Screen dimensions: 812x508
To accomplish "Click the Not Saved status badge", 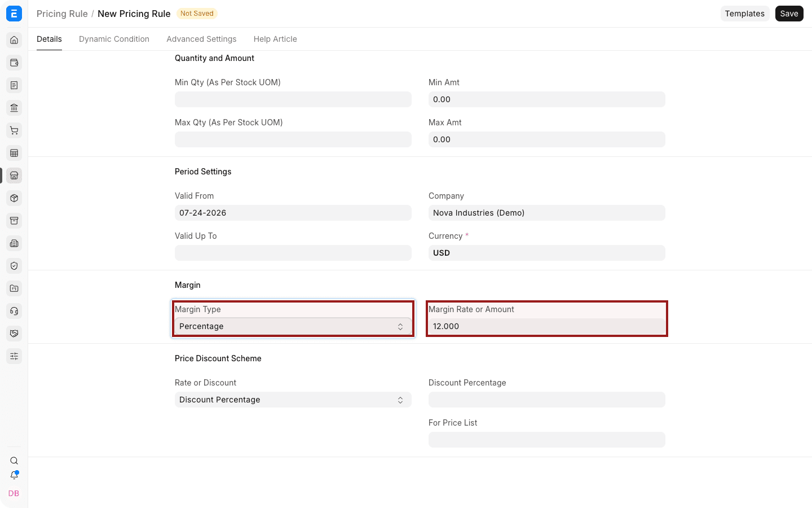I will [197, 14].
